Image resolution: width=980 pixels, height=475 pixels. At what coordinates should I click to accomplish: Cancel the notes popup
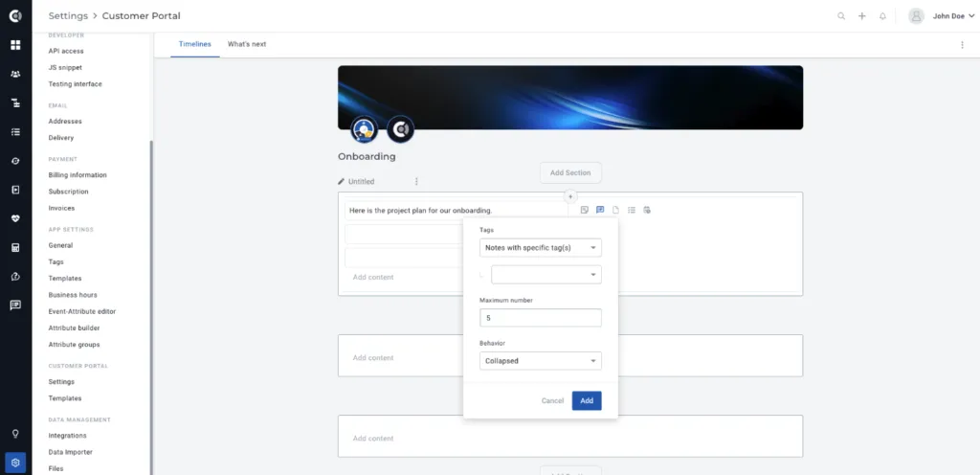pyautogui.click(x=552, y=400)
